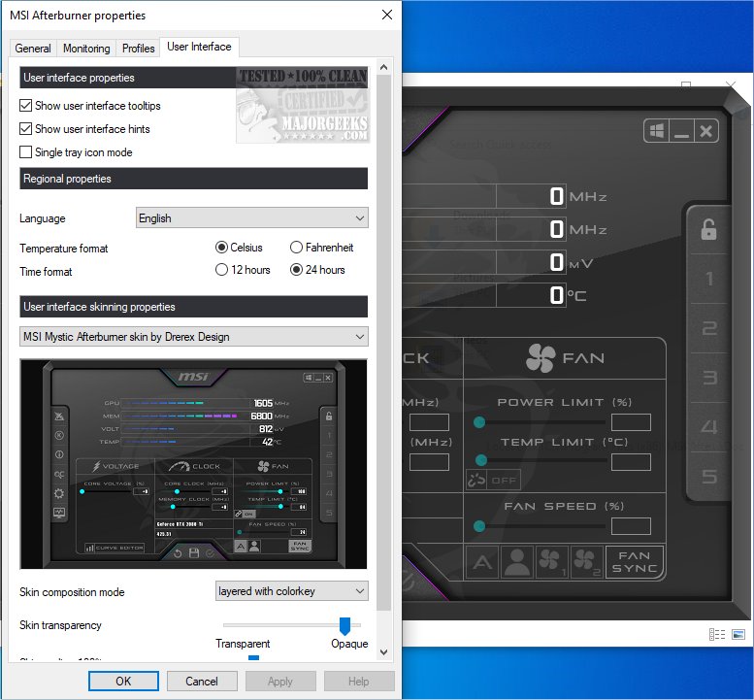The image size is (754, 700).
Task: Close the Afterburner skin with its X
Action: pos(705,131)
